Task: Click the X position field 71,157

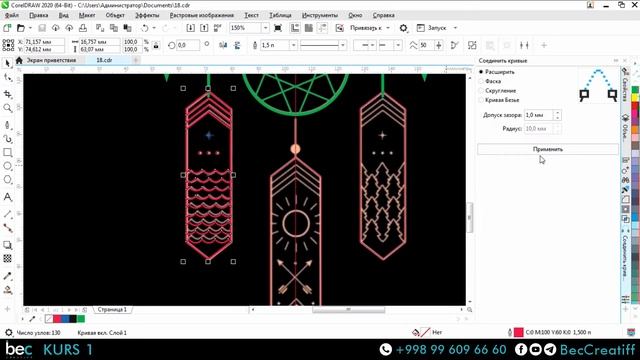Action: (44, 42)
